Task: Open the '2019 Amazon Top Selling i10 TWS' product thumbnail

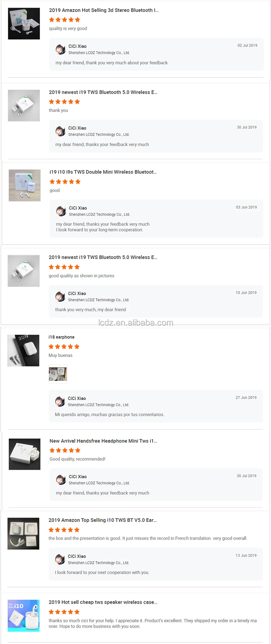Action: pyautogui.click(x=23, y=534)
